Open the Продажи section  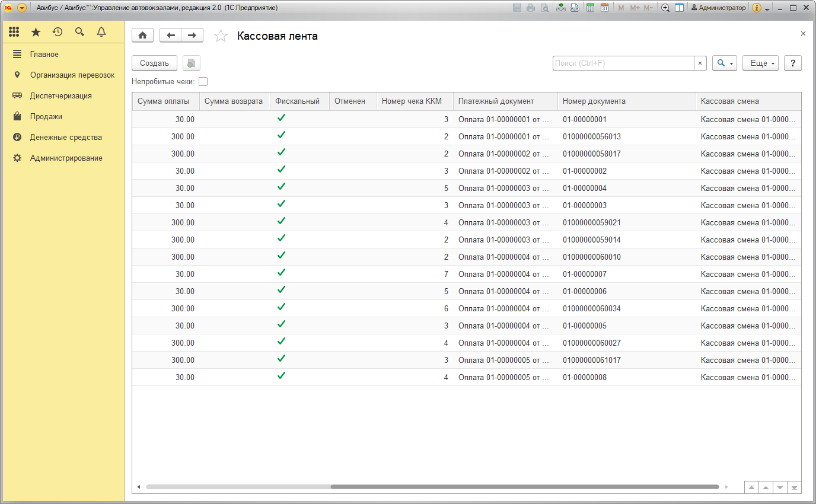46,116
